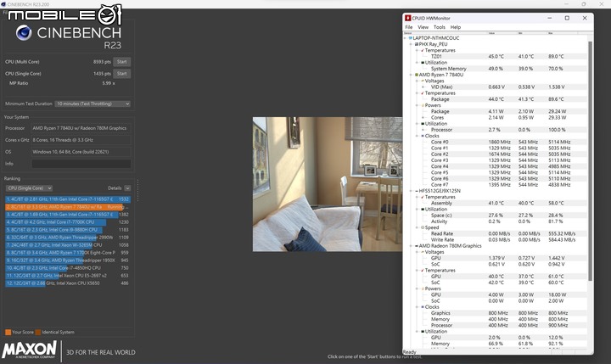Select ranking entry 12 Xeon CPU X5650
Screen dimensions: 611x364
67,283
